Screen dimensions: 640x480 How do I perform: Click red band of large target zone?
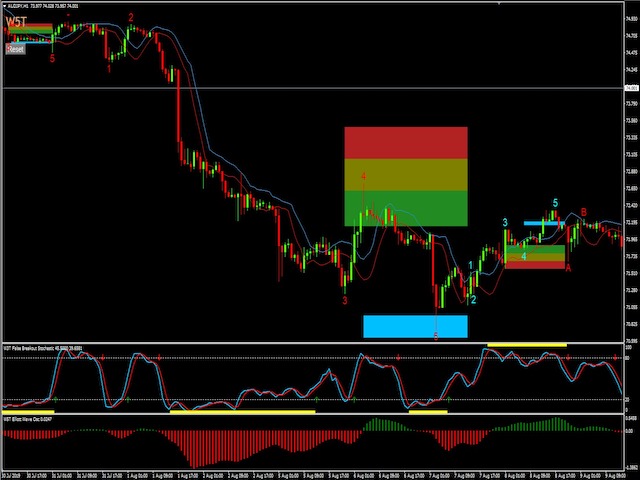pos(405,142)
